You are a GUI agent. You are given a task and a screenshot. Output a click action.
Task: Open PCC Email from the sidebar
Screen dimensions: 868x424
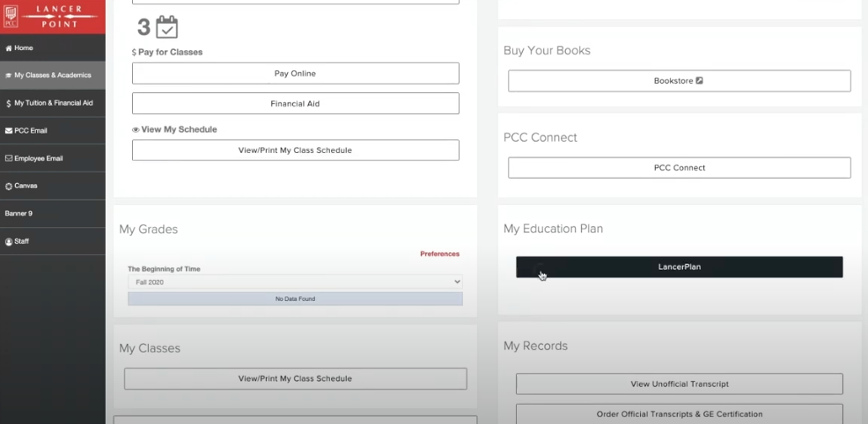pyautogui.click(x=53, y=130)
